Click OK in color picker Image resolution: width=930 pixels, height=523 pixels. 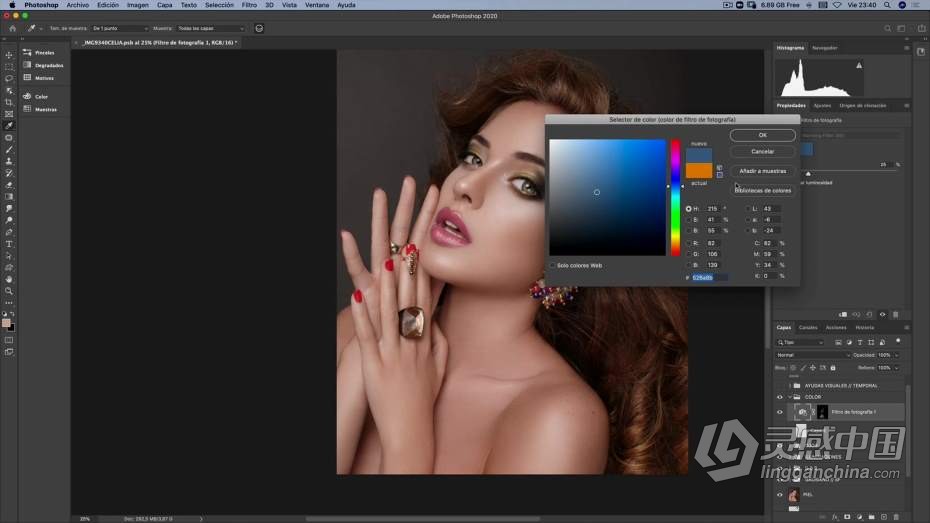coord(762,135)
